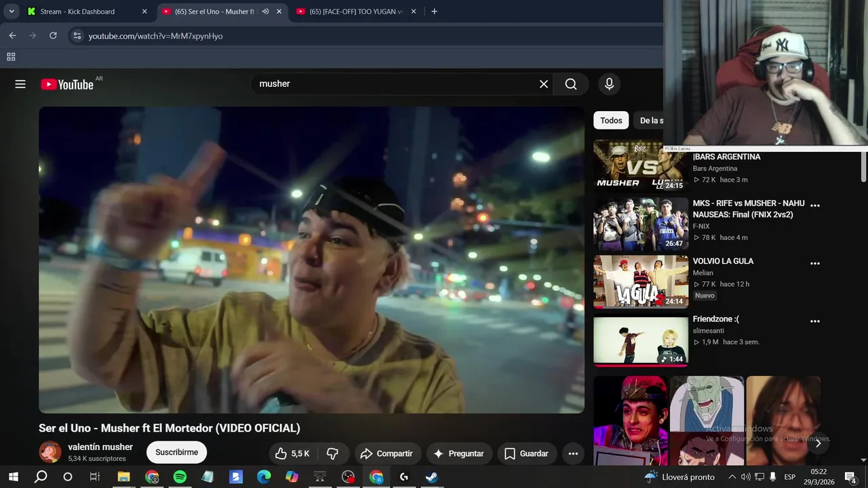
Task: Switch to the Ser el Uno - Musher tab
Action: click(x=214, y=12)
